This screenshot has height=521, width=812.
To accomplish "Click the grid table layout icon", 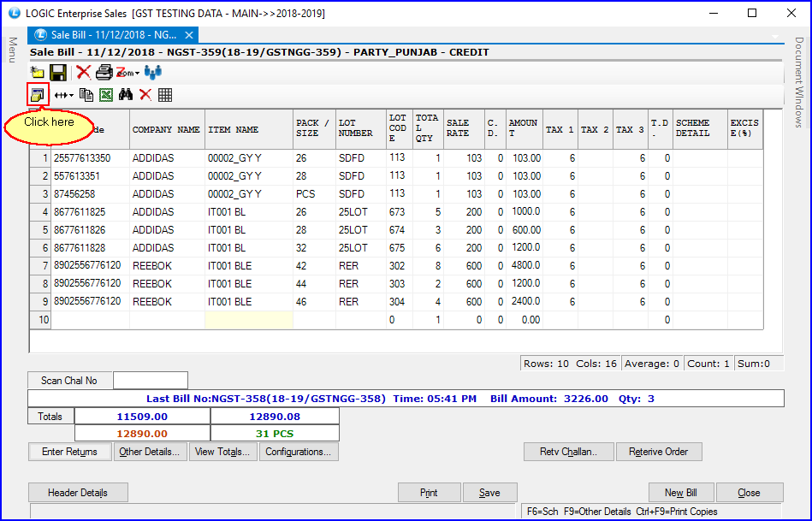I will (165, 95).
